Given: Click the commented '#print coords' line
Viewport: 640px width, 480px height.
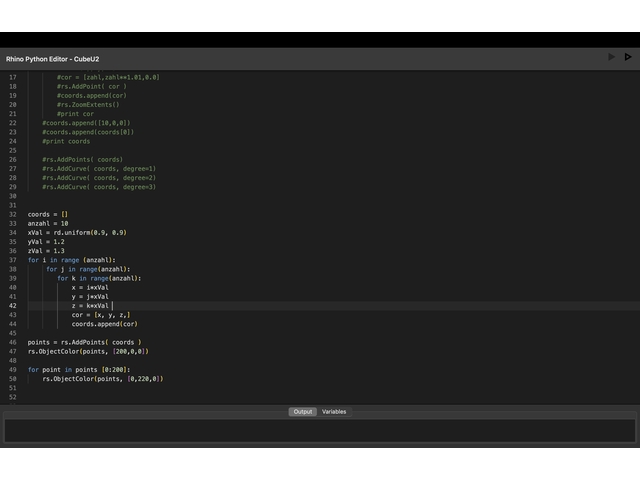Looking at the screenshot, I should click(x=66, y=141).
